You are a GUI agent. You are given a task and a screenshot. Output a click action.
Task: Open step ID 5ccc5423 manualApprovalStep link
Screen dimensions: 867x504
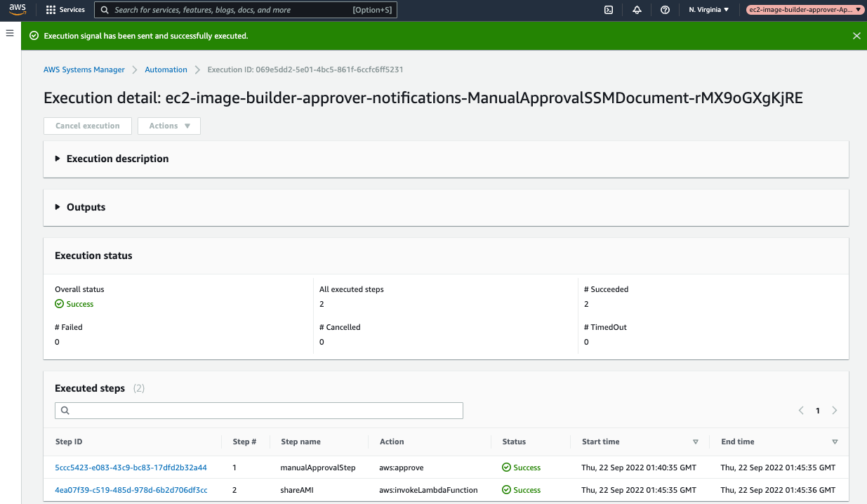point(131,467)
